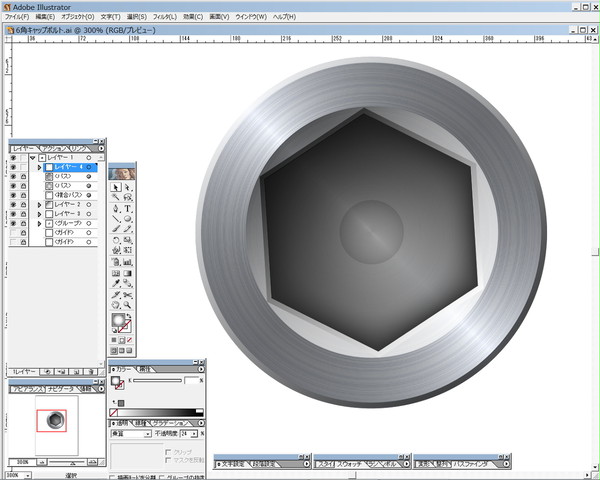The height and width of the screenshot is (480, 600).
Task: Expand レイヤー 2 disclosure triangle
Action: pos(39,205)
